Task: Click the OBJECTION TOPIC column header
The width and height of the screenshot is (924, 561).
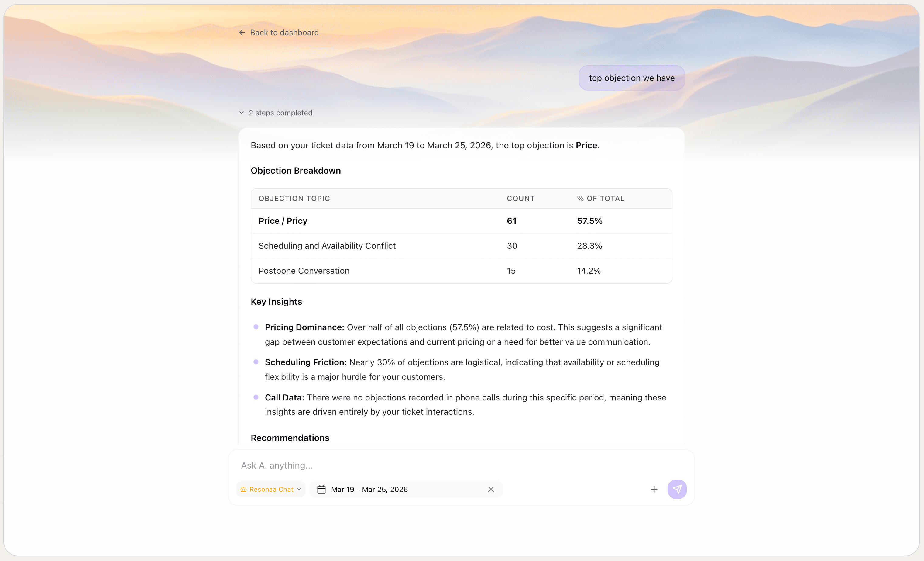Action: [294, 199]
